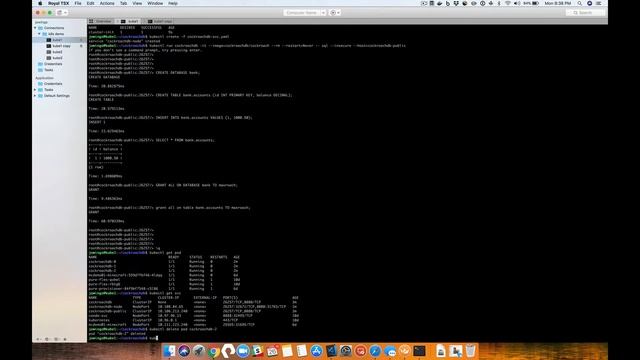Expand the Default Settings folder

pos(36,96)
